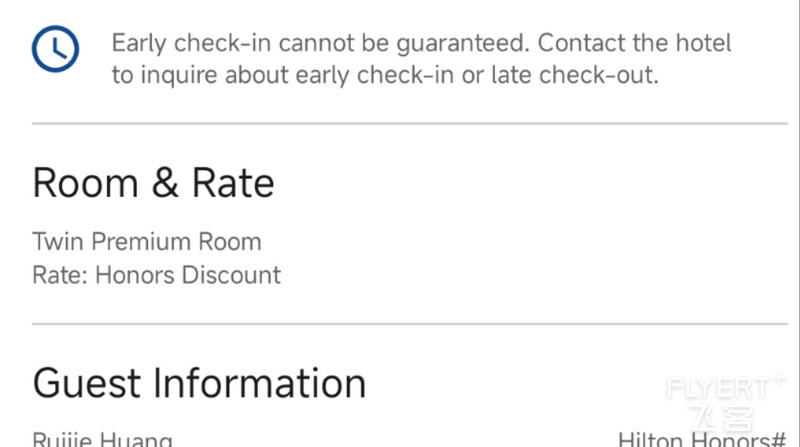Click the divider above Room & Rate
The width and height of the screenshot is (800, 447).
point(410,123)
